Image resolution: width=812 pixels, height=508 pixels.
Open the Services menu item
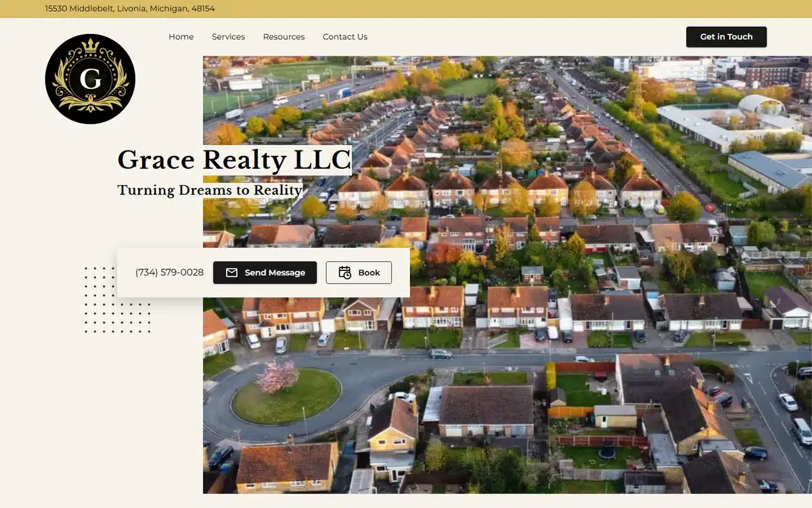tap(228, 37)
